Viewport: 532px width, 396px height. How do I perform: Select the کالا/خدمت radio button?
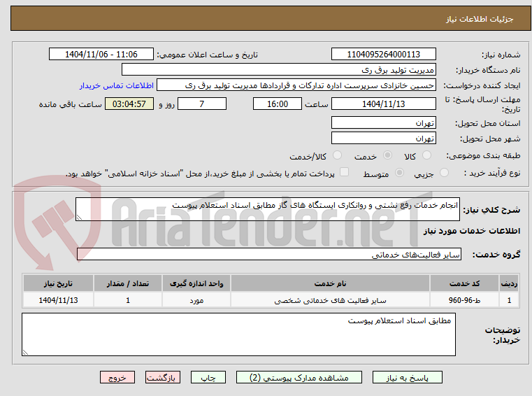(337, 155)
